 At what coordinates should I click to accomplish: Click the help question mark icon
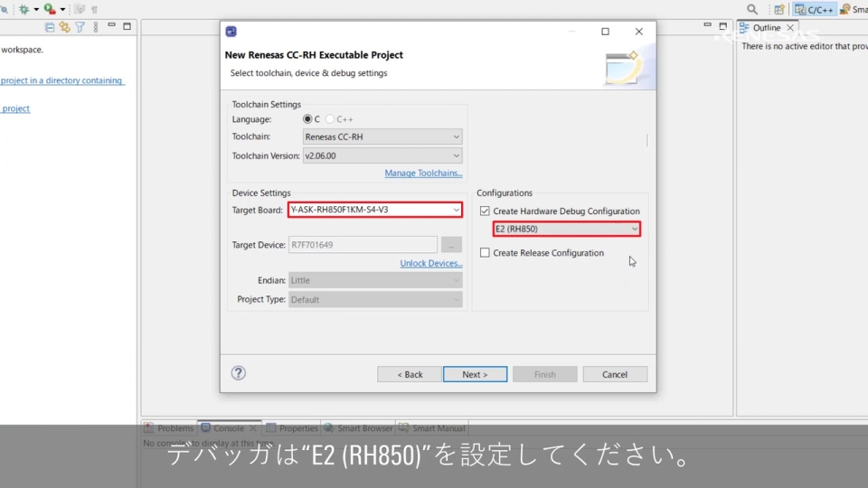pos(239,373)
